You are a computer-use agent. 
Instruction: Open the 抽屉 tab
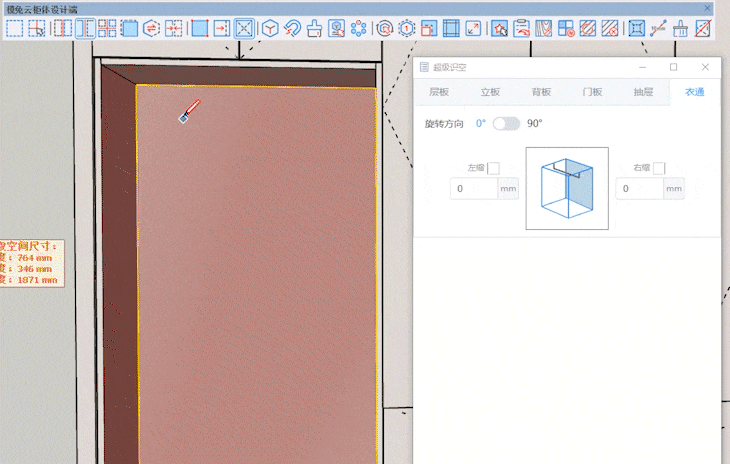click(x=643, y=92)
